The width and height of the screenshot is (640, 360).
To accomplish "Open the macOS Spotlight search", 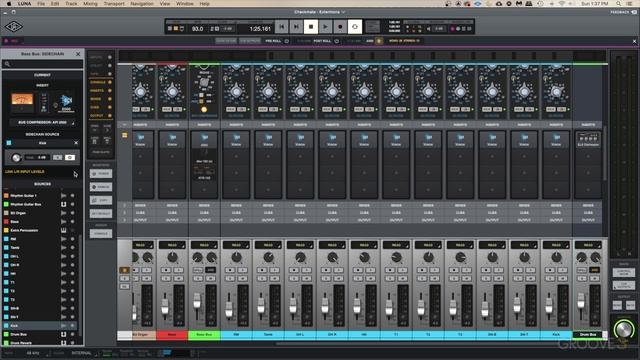I will [619, 4].
